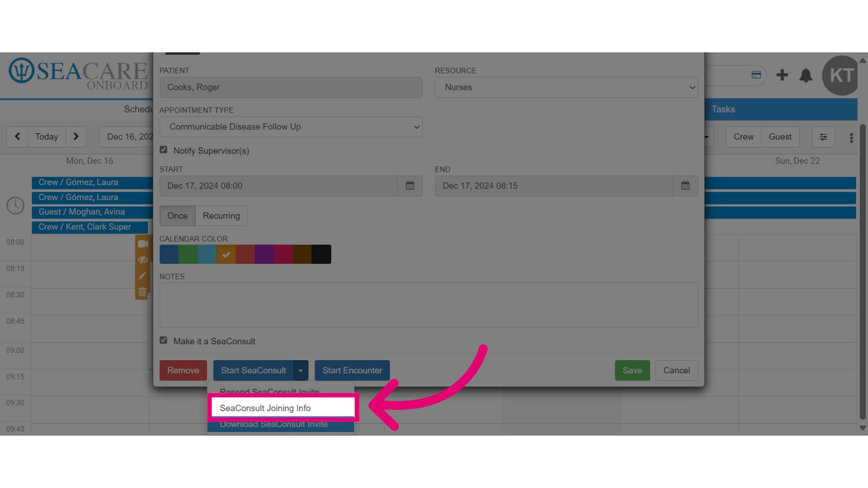Open the Appointment Type dropdown

coord(291,127)
